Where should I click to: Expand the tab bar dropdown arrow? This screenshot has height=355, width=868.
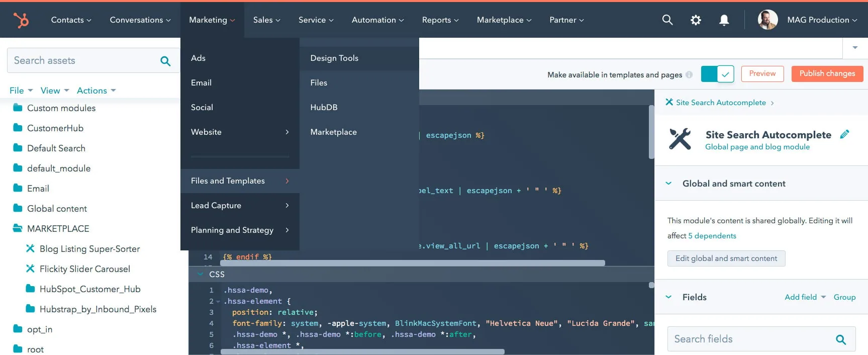tap(855, 48)
